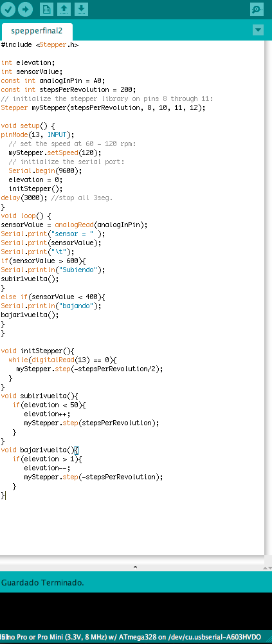Screen dimensions: 272x644
Task: Click the Verify checkmark button
Action: coord(8,9)
